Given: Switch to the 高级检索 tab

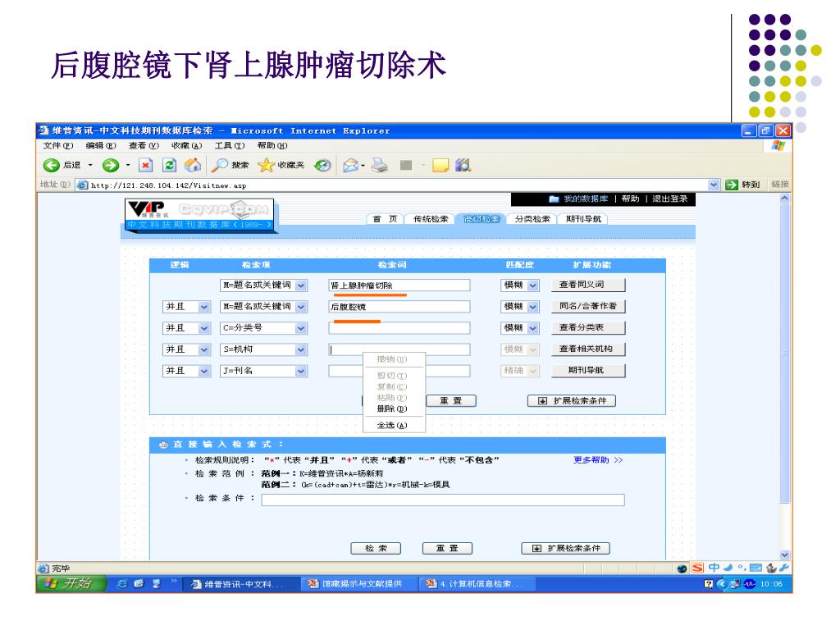Looking at the screenshot, I should pos(482,219).
